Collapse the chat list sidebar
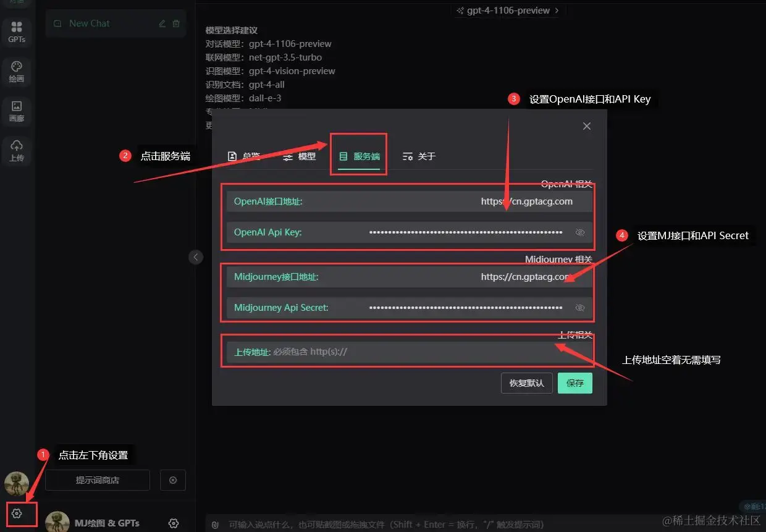Viewport: 766px width, 532px height. (x=196, y=257)
